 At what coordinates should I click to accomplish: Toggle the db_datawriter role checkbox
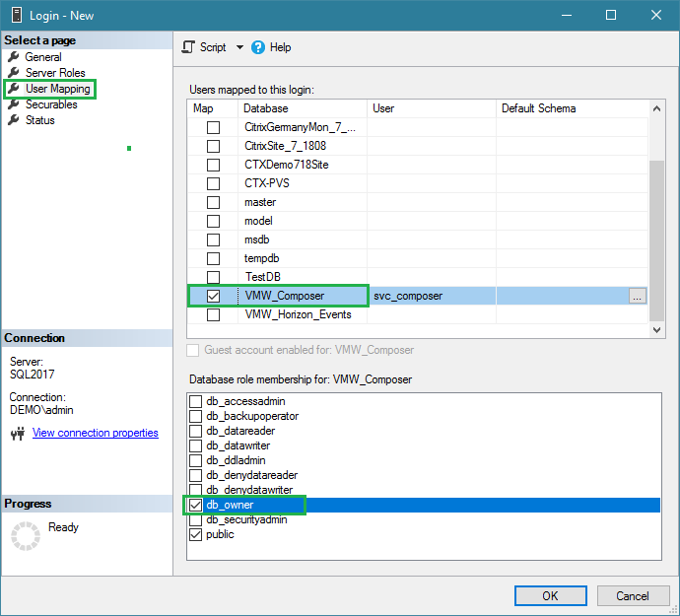pos(195,445)
